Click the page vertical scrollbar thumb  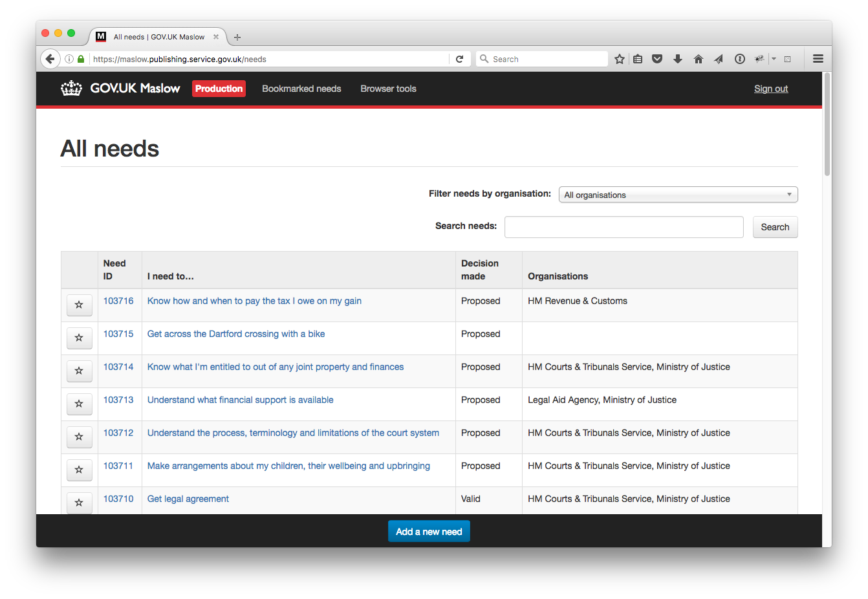coord(827,124)
